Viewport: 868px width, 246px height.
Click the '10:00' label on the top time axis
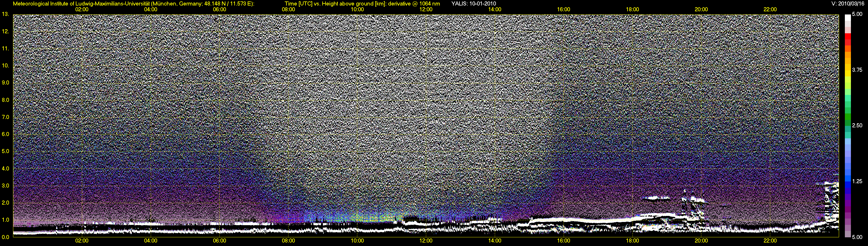point(357,10)
